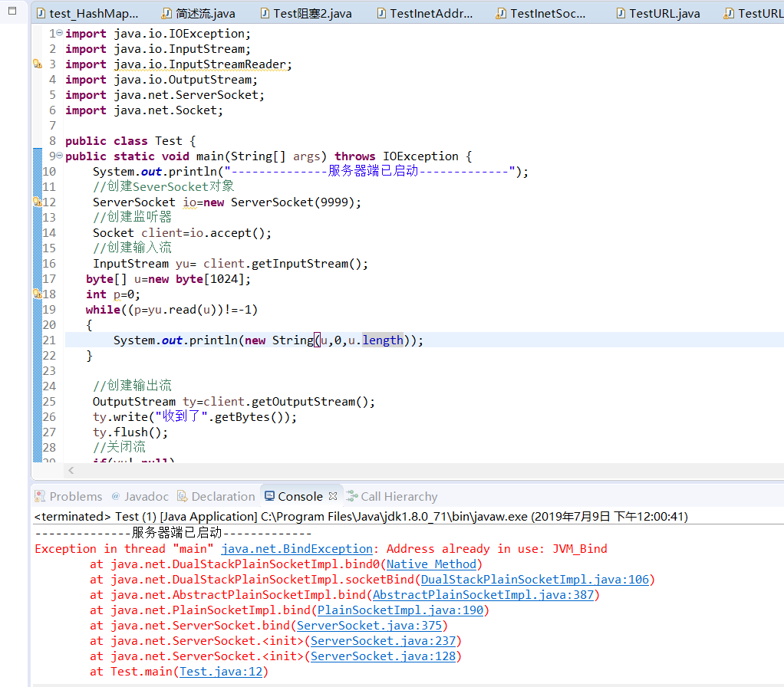Screen dimensions: 784x687
Task: Click the Problems tab icon
Action: click(x=39, y=496)
